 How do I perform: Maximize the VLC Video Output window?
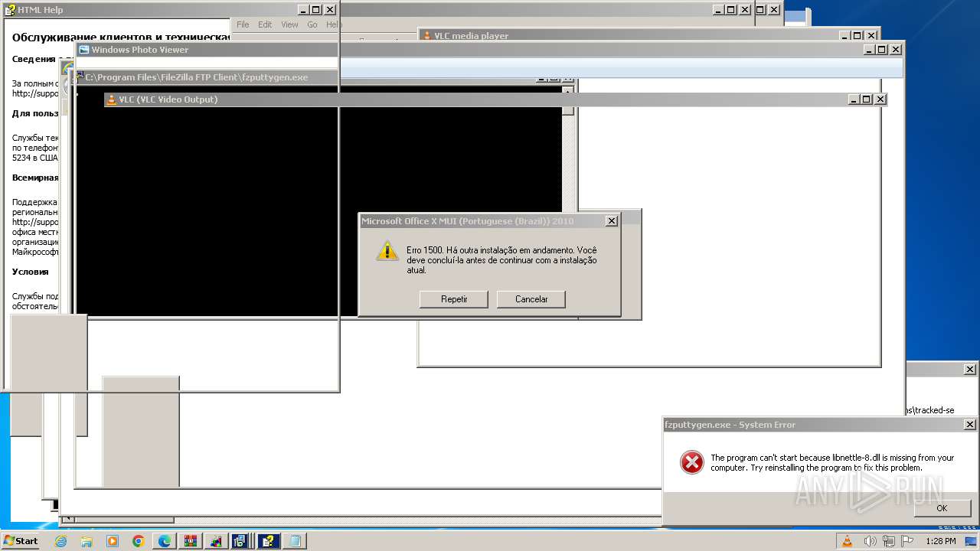(x=866, y=99)
